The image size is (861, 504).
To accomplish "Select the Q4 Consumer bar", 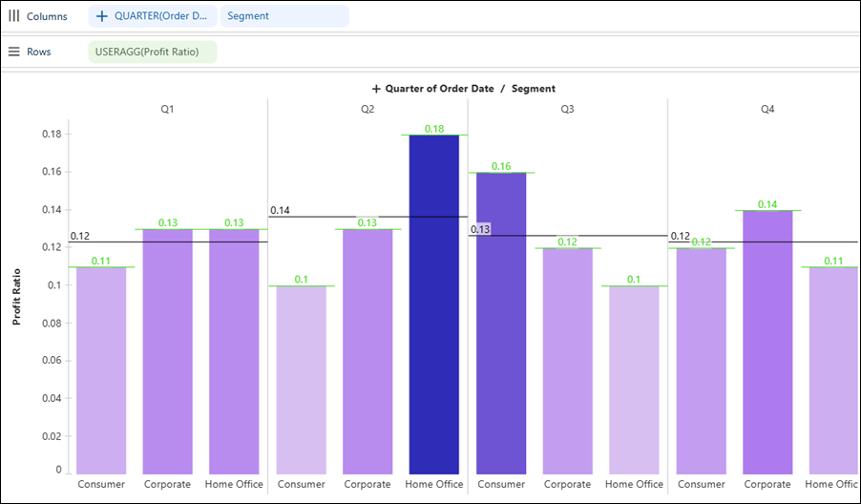I will pyautogui.click(x=701, y=361).
